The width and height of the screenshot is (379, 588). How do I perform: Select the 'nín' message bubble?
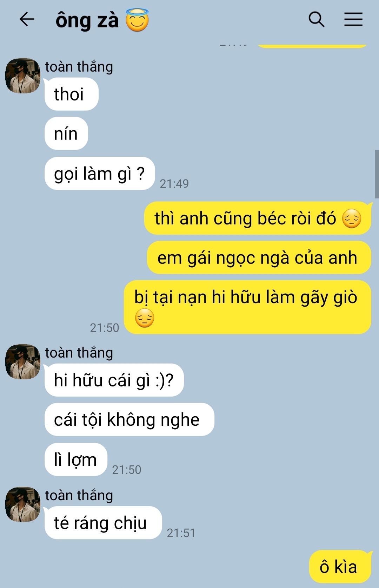[66, 133]
